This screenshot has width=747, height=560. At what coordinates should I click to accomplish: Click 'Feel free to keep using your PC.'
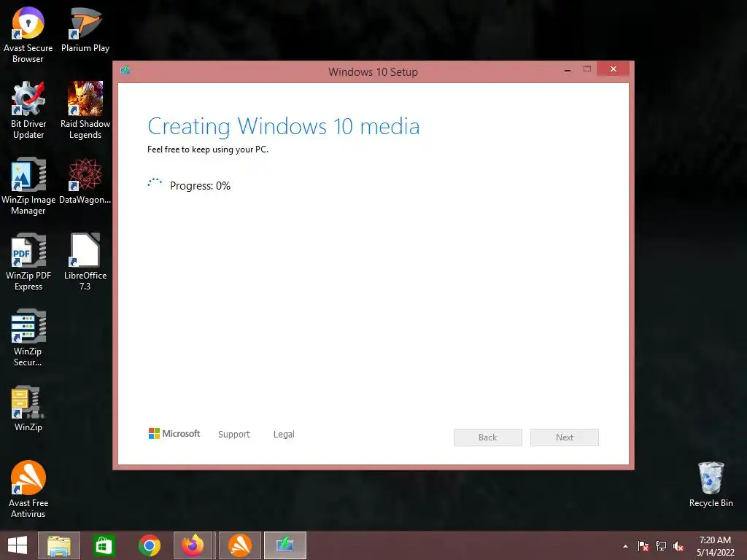208,149
